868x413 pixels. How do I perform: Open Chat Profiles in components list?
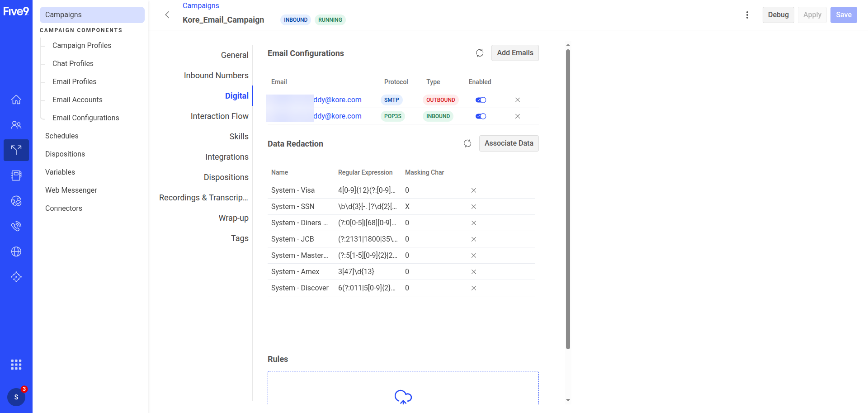(73, 63)
